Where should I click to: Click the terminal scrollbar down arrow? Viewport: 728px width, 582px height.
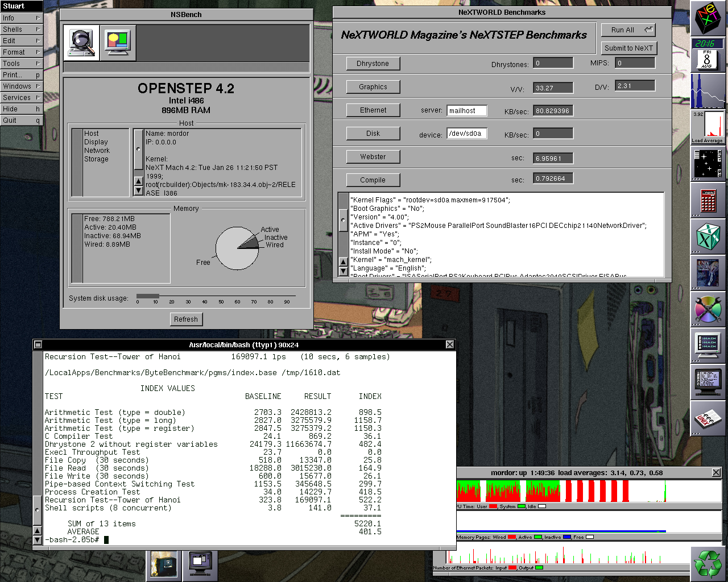coord(38,539)
